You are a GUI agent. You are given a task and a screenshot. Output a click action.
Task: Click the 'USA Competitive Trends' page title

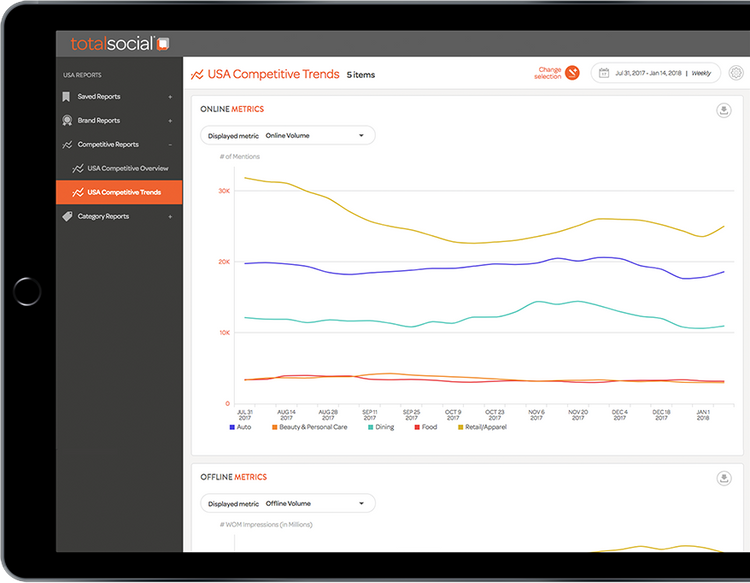(x=274, y=74)
